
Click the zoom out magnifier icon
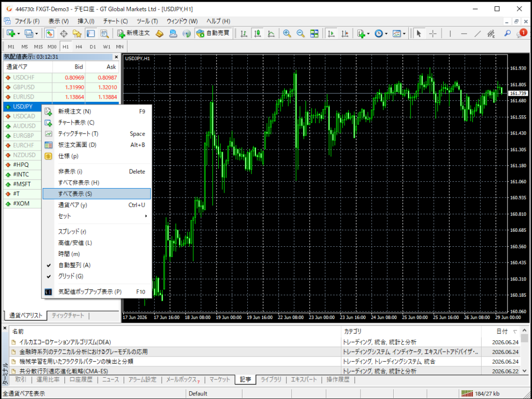[x=300, y=33]
